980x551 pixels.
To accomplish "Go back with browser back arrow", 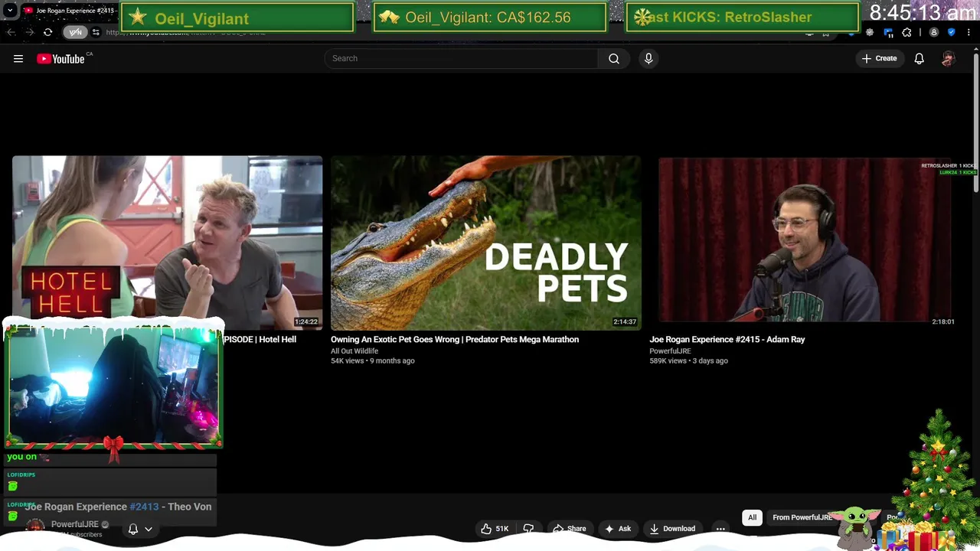I will [11, 32].
